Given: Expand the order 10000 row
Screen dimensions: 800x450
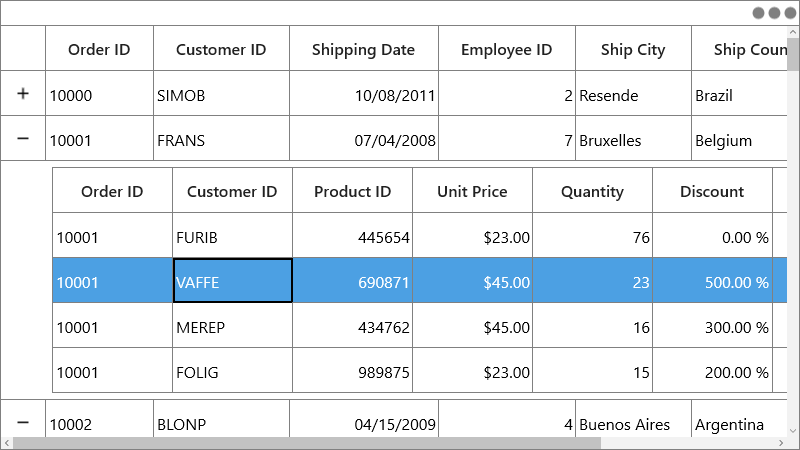Looking at the screenshot, I should 23,93.
